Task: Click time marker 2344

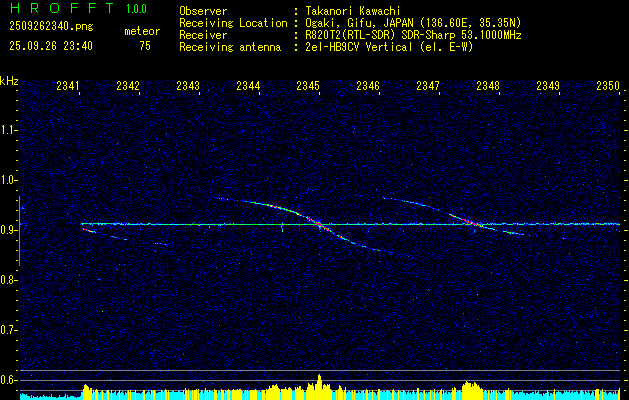Action: point(248,85)
